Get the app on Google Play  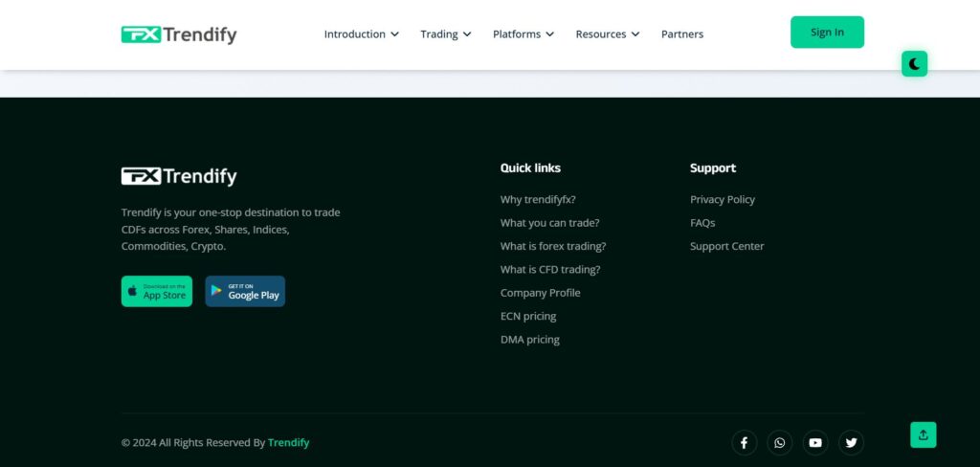click(245, 291)
